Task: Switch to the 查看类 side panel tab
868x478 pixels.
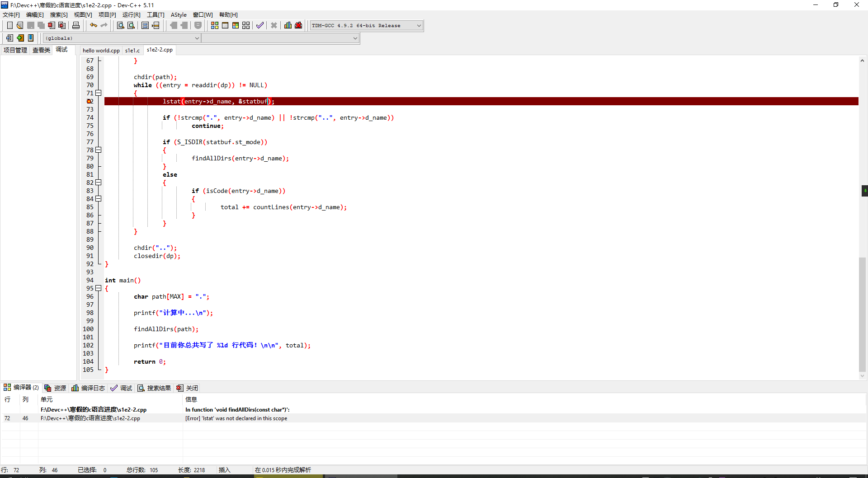Action: [x=41, y=50]
